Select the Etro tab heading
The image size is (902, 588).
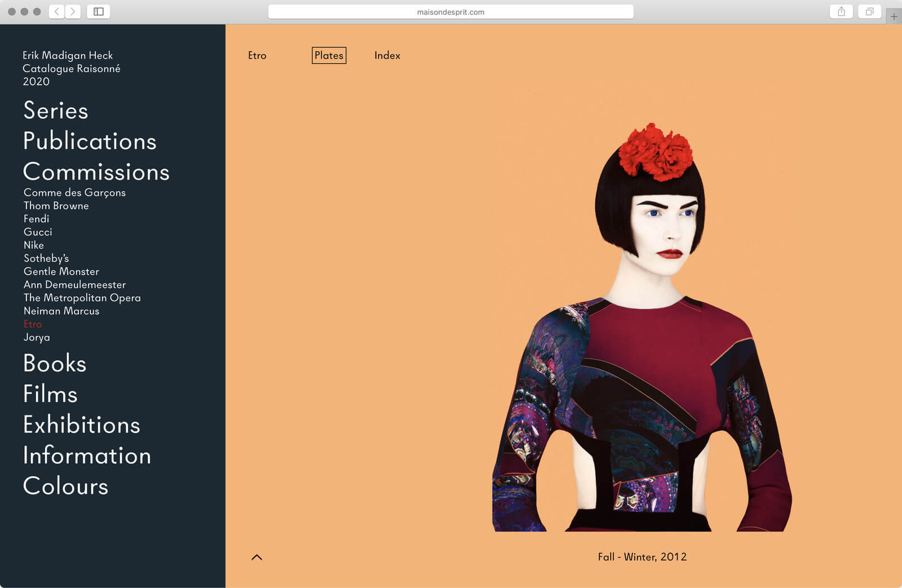click(257, 55)
